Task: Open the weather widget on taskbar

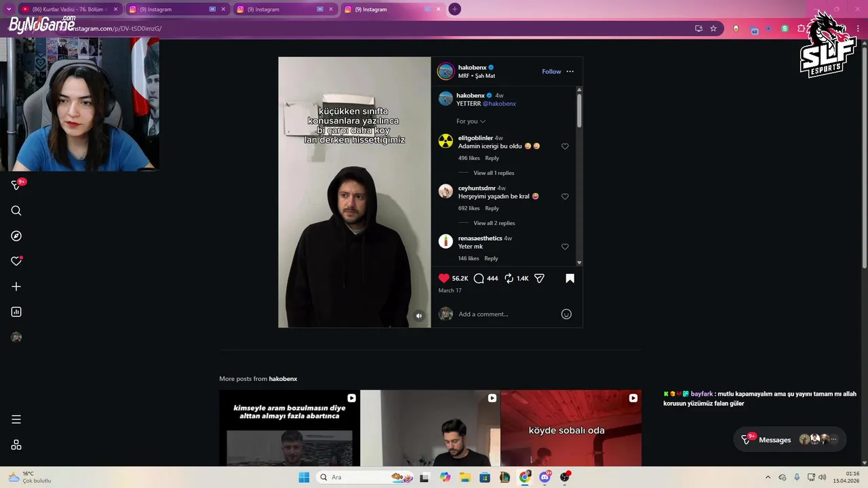Action: coord(30,477)
